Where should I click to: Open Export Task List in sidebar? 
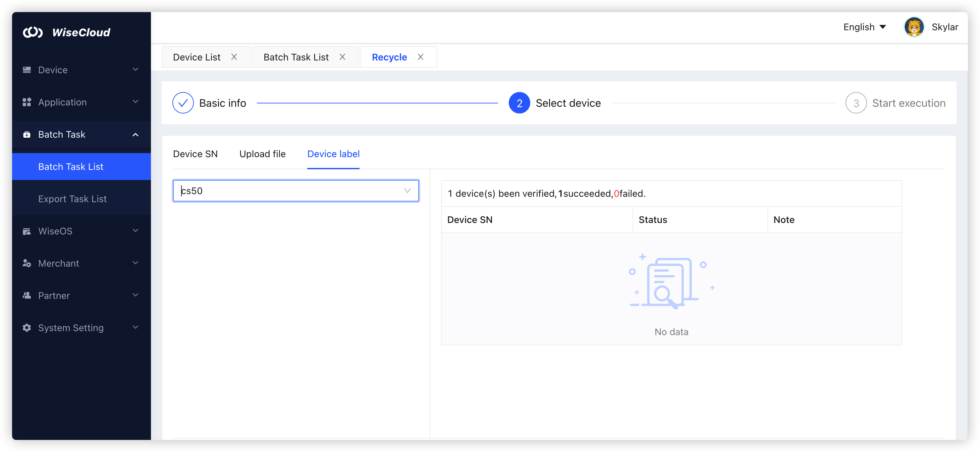(72, 199)
